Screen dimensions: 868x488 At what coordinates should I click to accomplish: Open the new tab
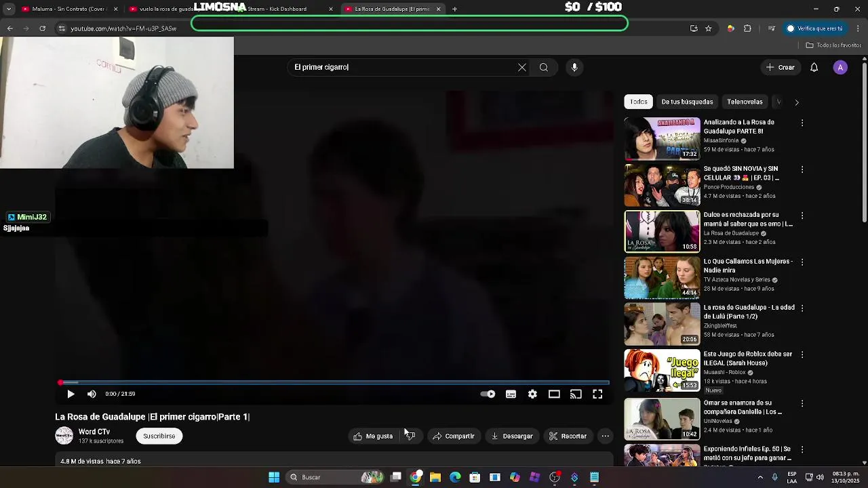pyautogui.click(x=454, y=9)
